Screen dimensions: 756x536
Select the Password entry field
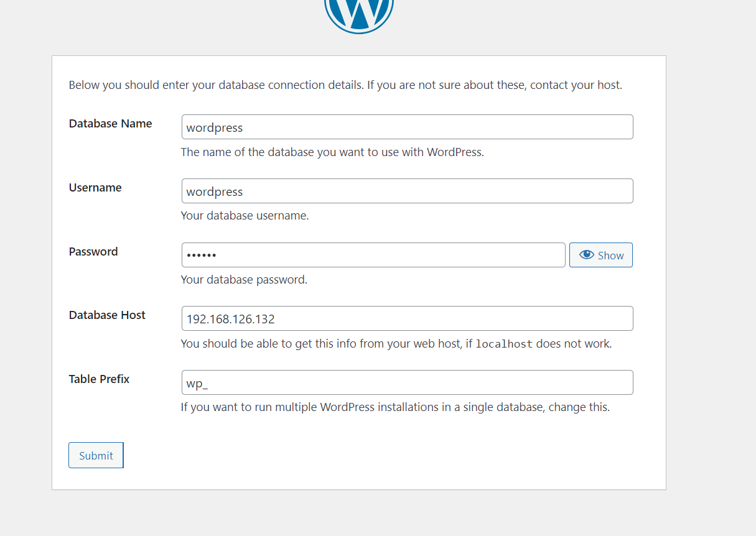373,255
